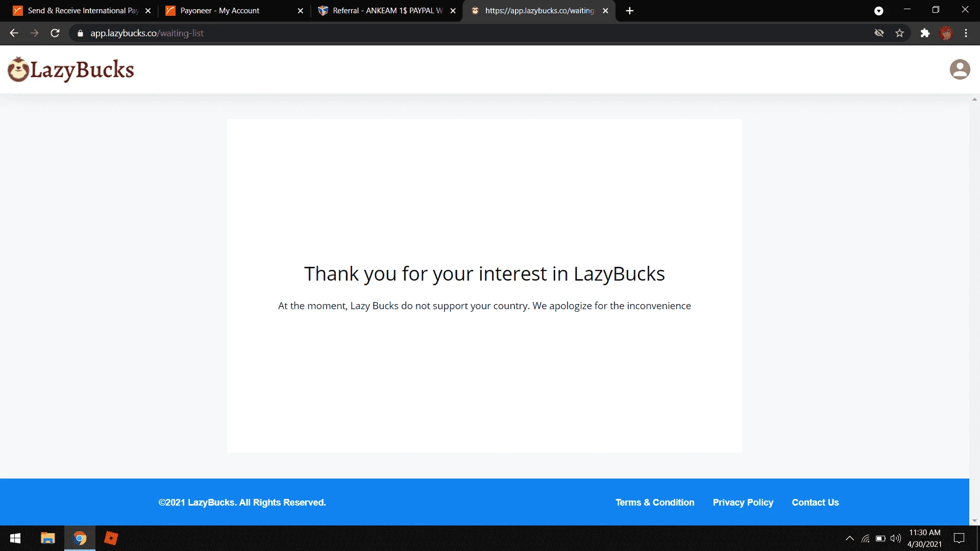Close the Send & Receive International tab
Viewport: 980px width, 551px height.
[x=148, y=11]
